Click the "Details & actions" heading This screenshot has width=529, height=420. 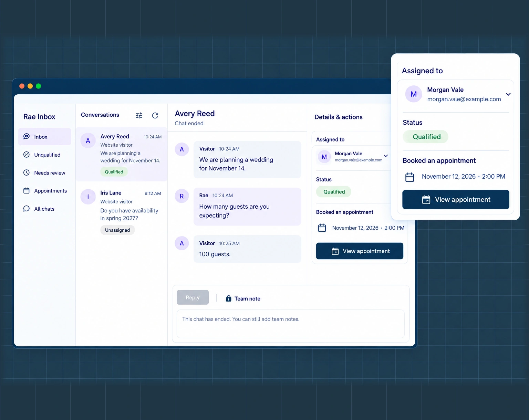[x=339, y=117]
